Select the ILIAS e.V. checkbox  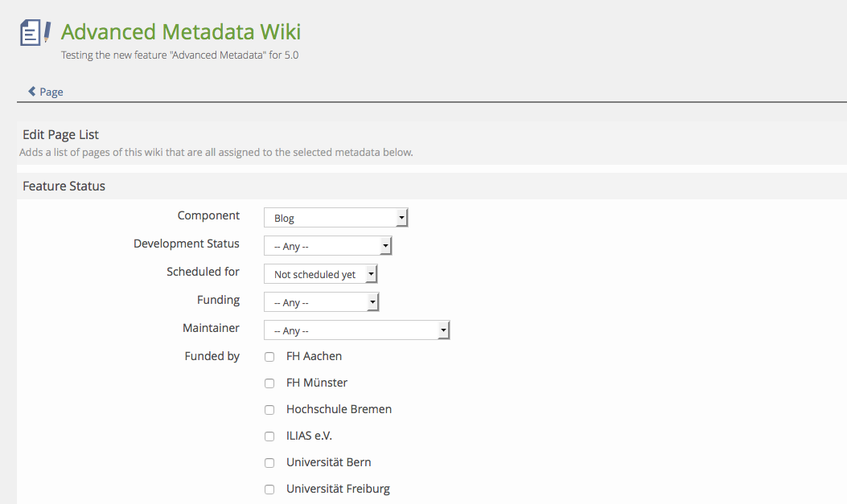pos(269,436)
